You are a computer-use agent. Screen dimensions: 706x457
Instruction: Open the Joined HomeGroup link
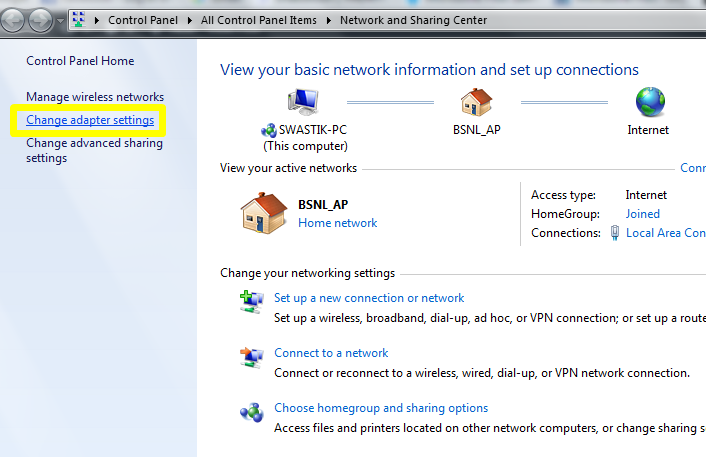(643, 214)
